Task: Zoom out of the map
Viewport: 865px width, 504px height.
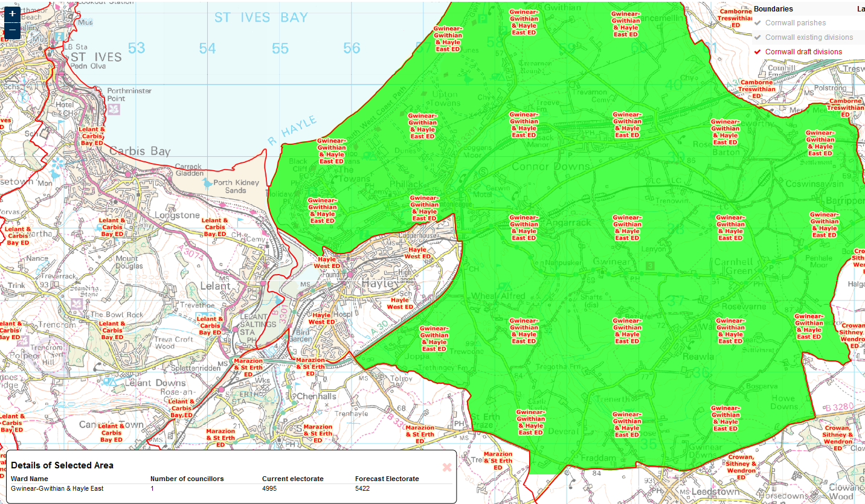Action: point(12,30)
